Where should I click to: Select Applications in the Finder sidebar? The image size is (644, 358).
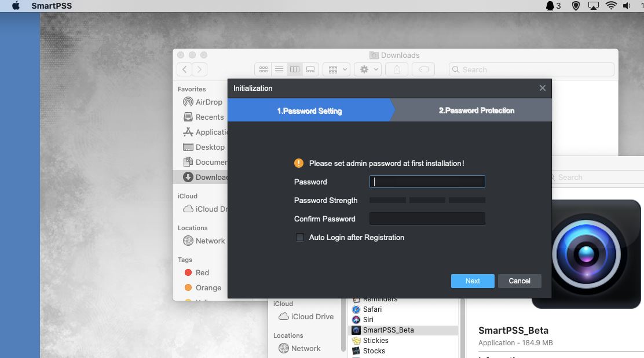(205, 132)
